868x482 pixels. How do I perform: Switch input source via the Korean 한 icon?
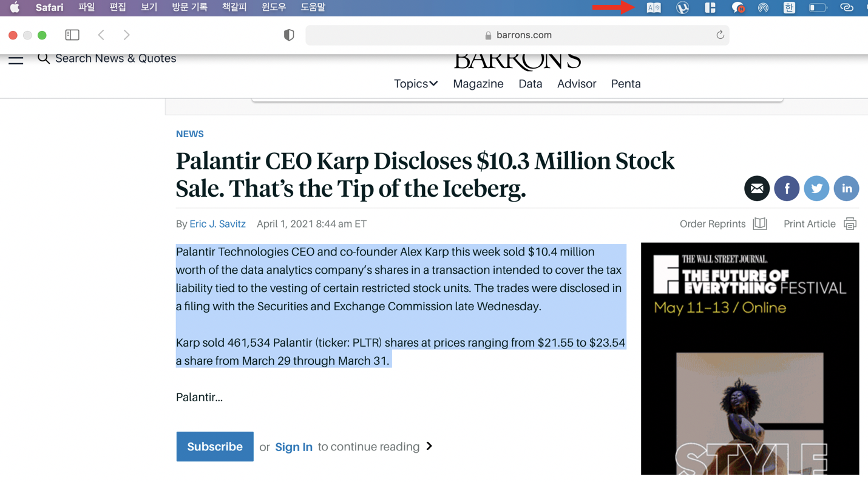(789, 8)
